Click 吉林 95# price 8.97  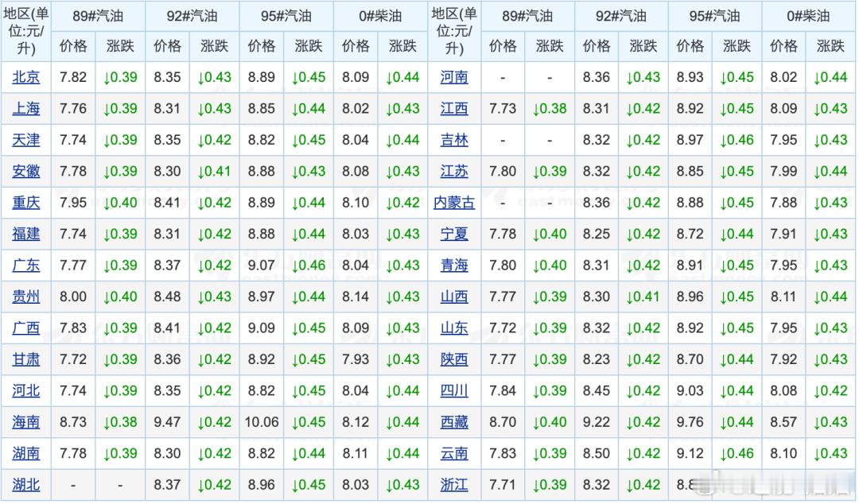tap(690, 140)
